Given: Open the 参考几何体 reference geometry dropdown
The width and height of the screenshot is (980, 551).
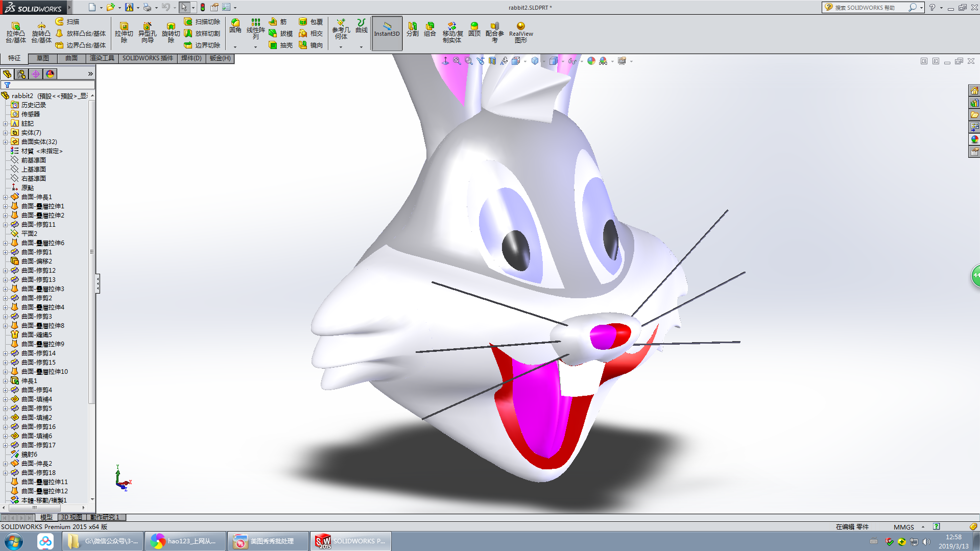Looking at the screenshot, I should point(341,47).
